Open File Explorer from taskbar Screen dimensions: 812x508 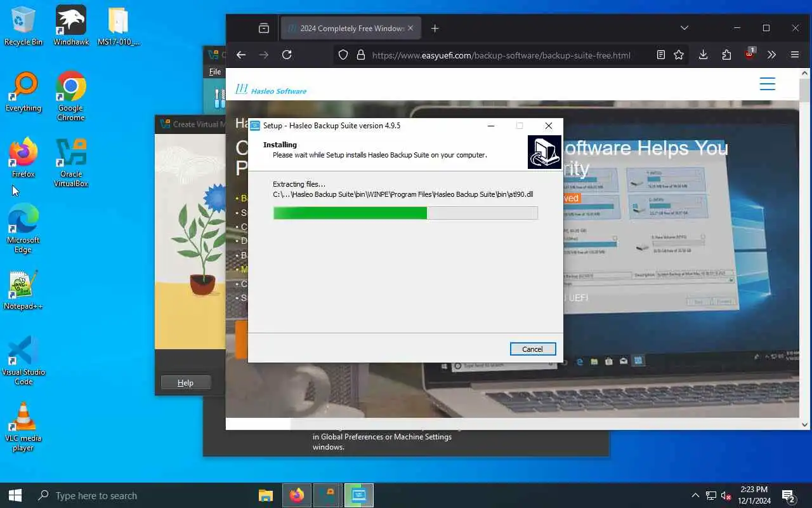coord(266,495)
